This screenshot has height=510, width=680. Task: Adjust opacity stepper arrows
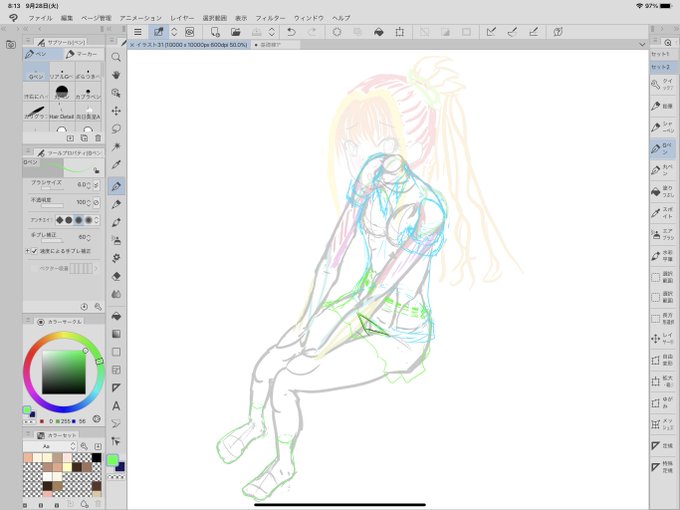click(x=88, y=203)
